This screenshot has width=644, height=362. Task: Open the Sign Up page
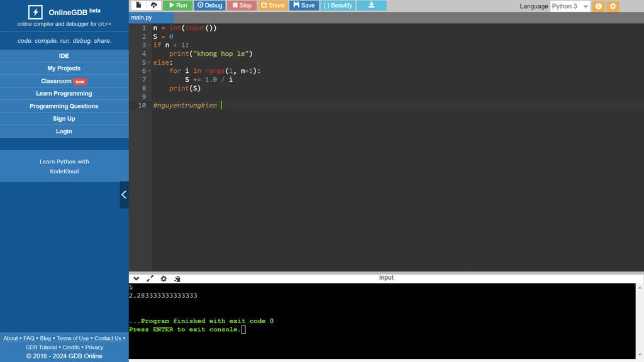pos(64,119)
